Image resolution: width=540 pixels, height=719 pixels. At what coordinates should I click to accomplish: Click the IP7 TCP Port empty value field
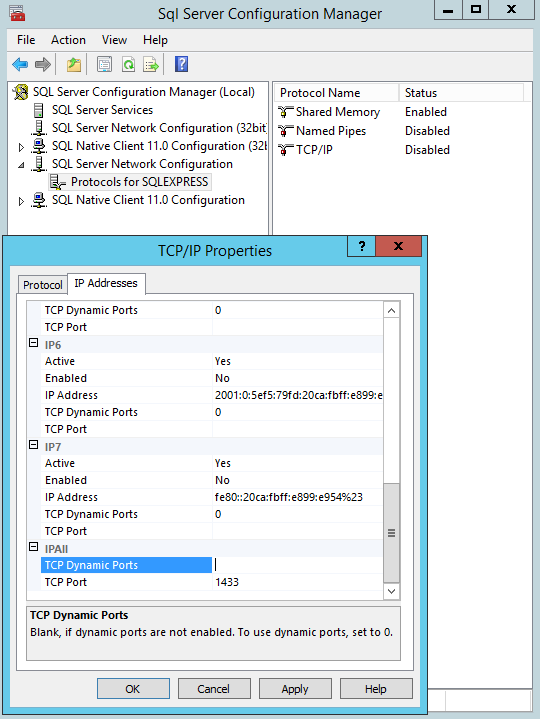click(297, 531)
